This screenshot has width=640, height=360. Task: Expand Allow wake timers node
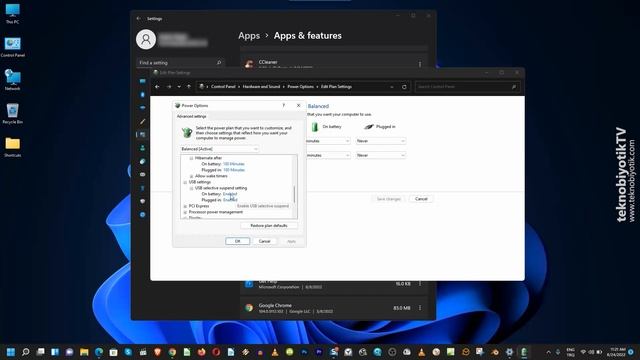[x=191, y=176]
